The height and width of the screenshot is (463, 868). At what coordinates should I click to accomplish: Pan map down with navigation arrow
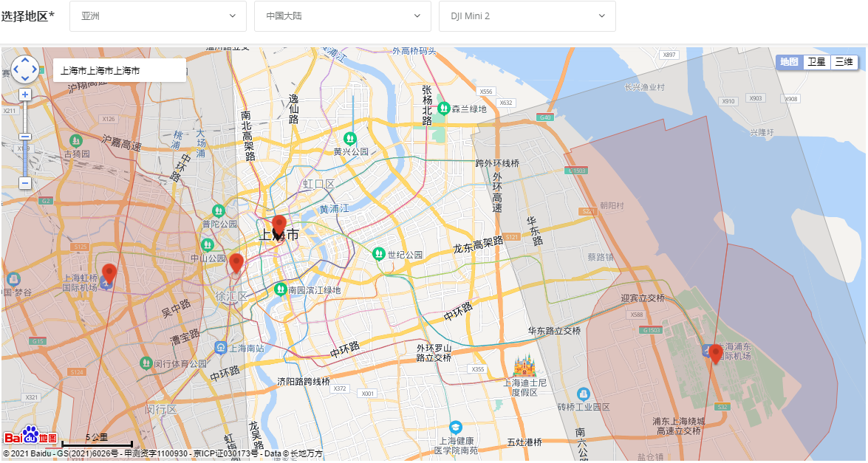pos(25,78)
